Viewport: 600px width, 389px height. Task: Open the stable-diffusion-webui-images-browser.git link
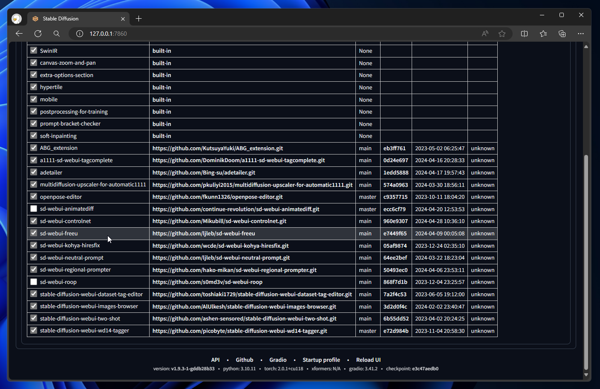tap(244, 306)
